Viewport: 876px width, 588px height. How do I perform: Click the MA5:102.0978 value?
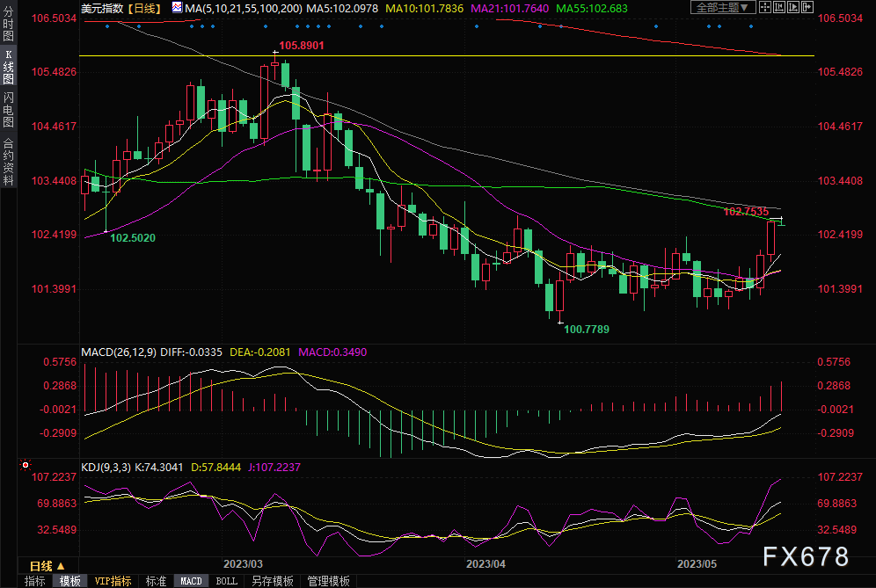(342, 9)
